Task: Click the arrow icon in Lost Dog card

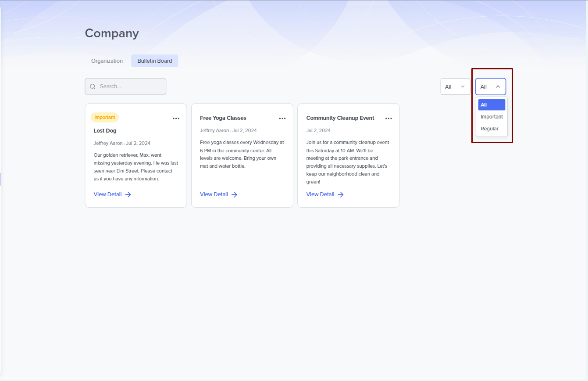Action: pyautogui.click(x=128, y=194)
